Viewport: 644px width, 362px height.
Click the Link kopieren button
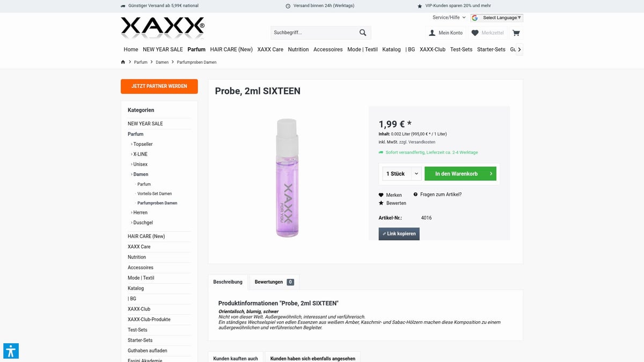tap(399, 233)
